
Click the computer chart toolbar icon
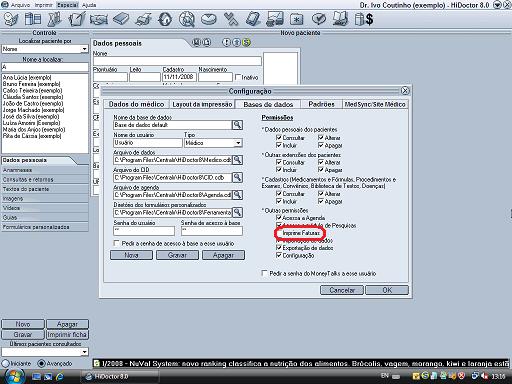coord(275,19)
